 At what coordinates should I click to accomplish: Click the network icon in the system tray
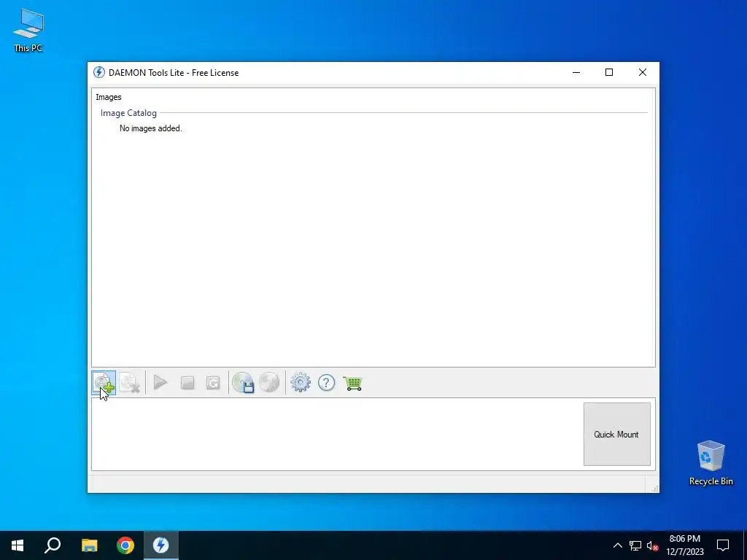point(635,545)
